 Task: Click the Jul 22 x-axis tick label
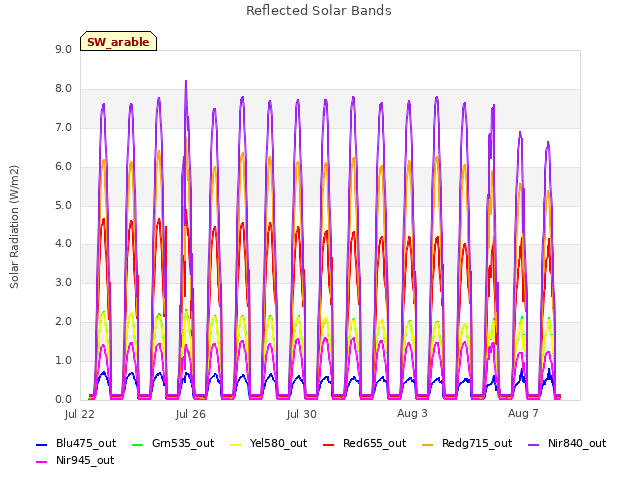pyautogui.click(x=80, y=414)
